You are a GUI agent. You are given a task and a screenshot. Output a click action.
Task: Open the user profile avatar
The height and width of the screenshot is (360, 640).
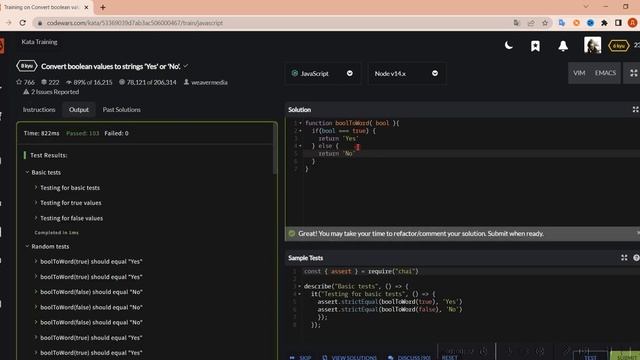592,45
